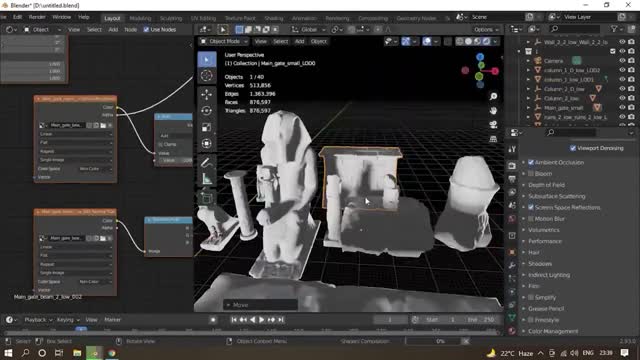Open File Explorer from Windows taskbar

coord(77,353)
